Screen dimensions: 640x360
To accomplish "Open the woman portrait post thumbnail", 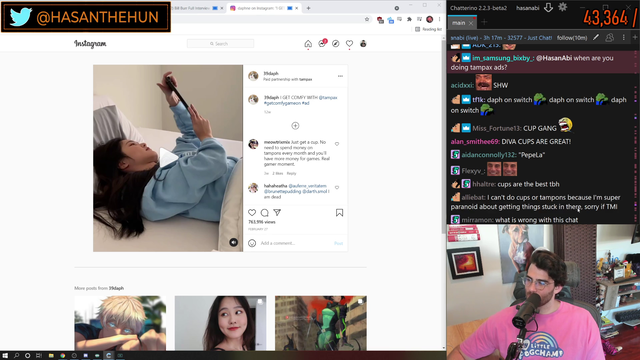I will point(220,323).
